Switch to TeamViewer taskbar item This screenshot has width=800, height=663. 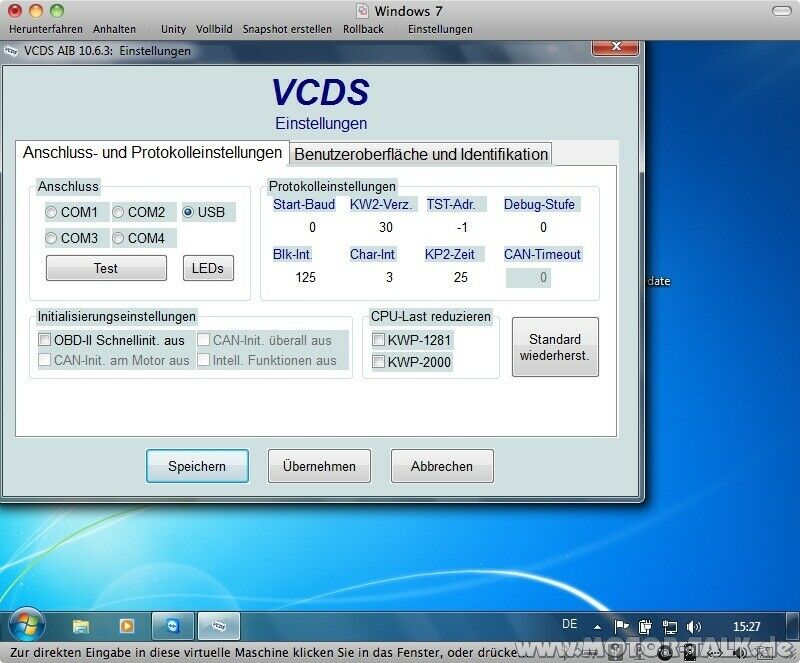[172, 626]
